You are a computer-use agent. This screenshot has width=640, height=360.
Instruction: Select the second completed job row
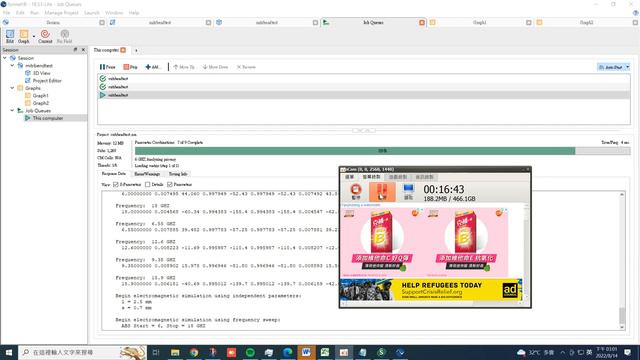point(364,87)
